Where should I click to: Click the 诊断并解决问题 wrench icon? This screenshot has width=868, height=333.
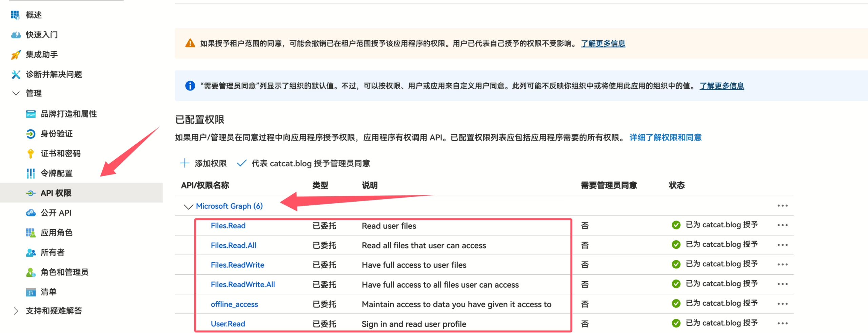(x=16, y=74)
